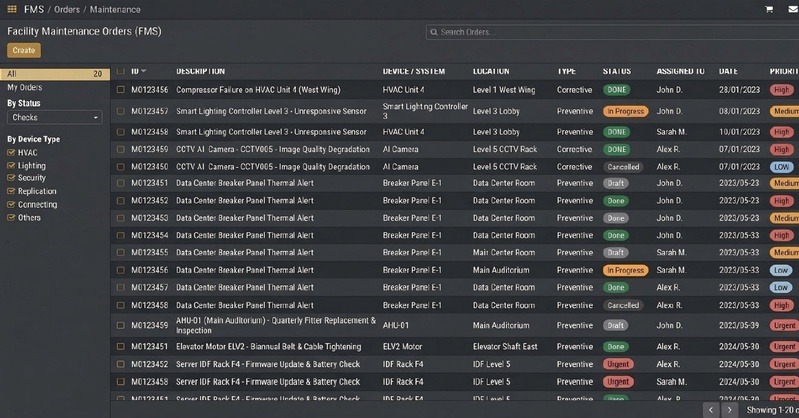Image resolution: width=799 pixels, height=418 pixels.
Task: Toggle the HVAC device type checkbox
Action: [11, 152]
